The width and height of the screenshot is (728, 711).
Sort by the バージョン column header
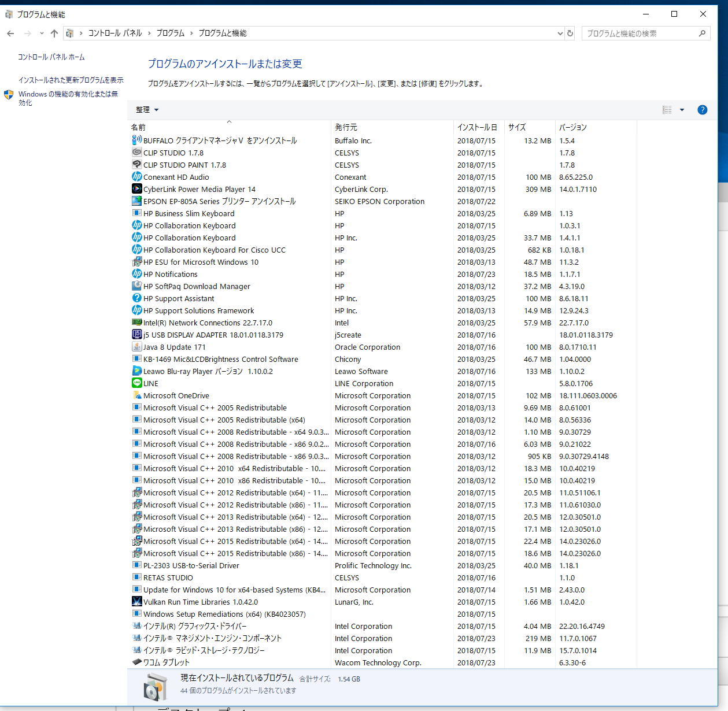(596, 127)
